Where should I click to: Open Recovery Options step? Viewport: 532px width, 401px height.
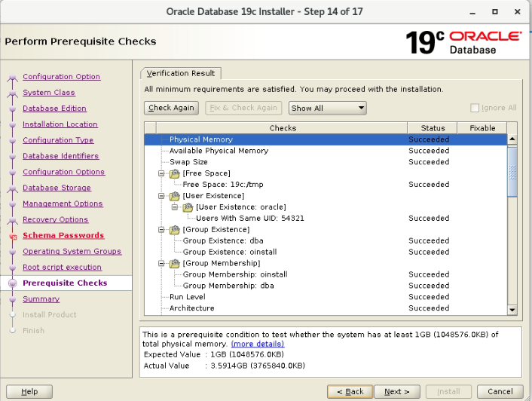point(55,219)
